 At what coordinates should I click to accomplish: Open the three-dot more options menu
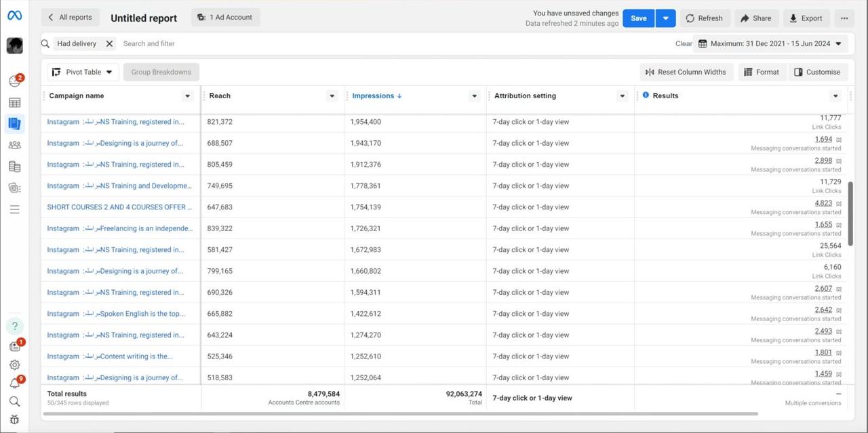pos(844,18)
